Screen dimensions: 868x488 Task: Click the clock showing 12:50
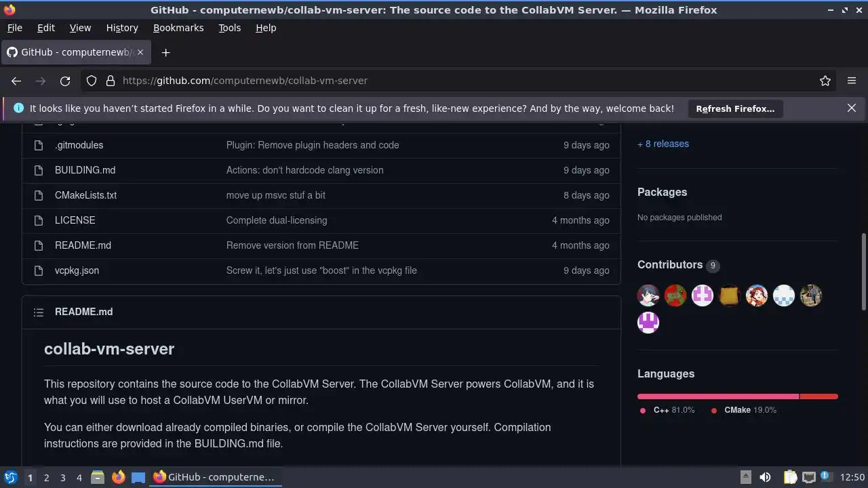coord(852,477)
